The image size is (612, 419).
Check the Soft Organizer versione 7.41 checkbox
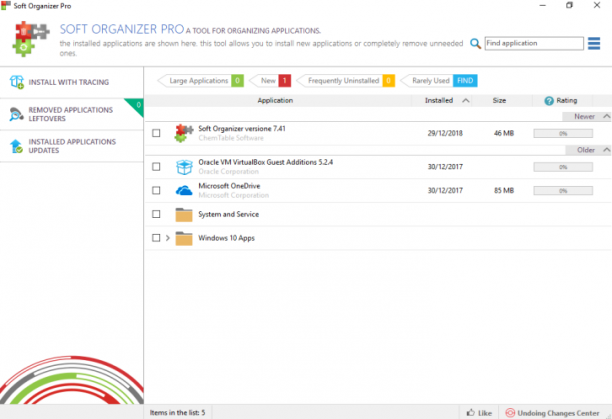156,133
